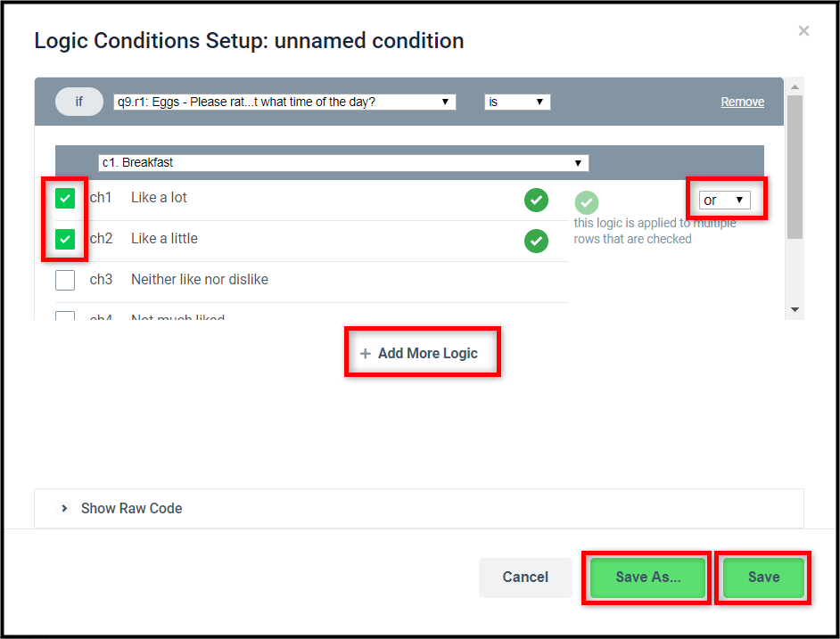Uncheck the ch2 Like a little checkbox
840x639 pixels.
[65, 239]
